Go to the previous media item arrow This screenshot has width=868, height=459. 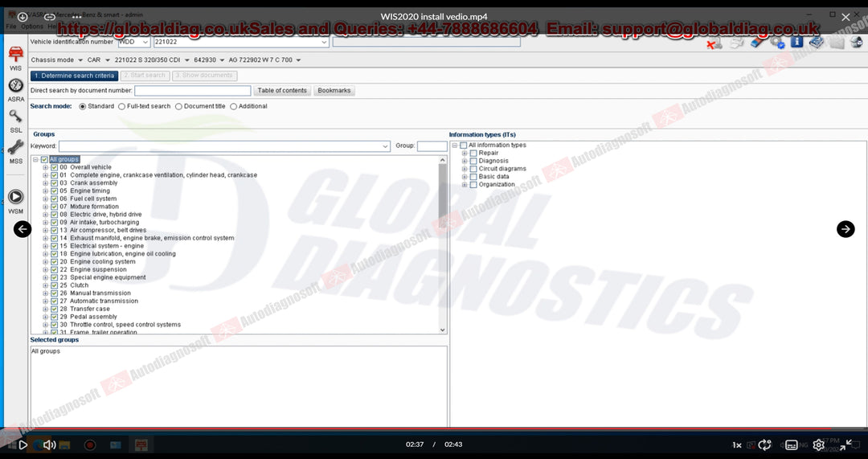(x=23, y=228)
